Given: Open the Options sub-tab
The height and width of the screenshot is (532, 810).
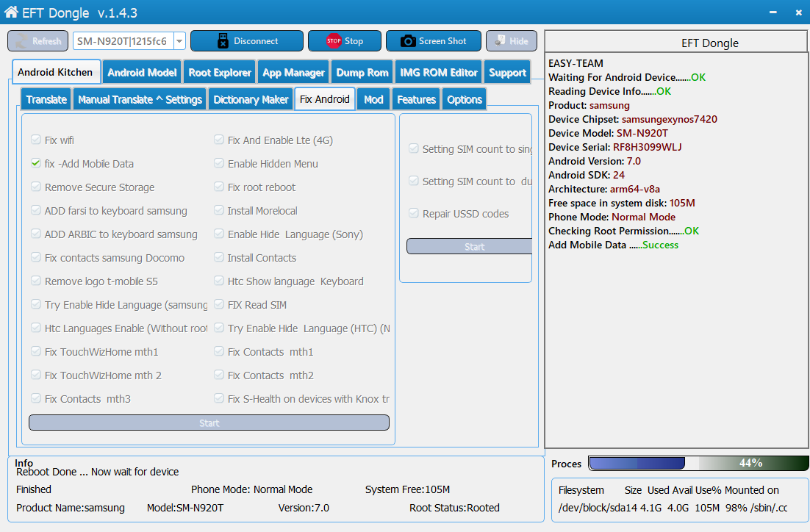Looking at the screenshot, I should point(465,99).
